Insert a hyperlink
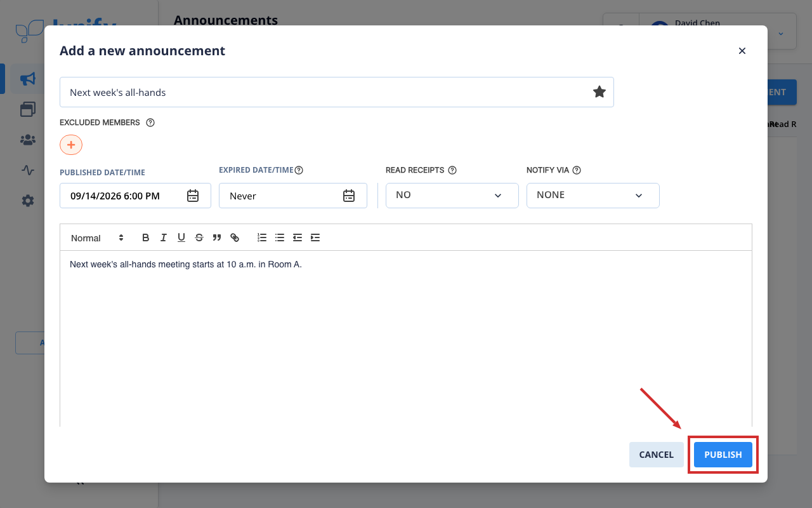This screenshot has width=812, height=508. [235, 237]
